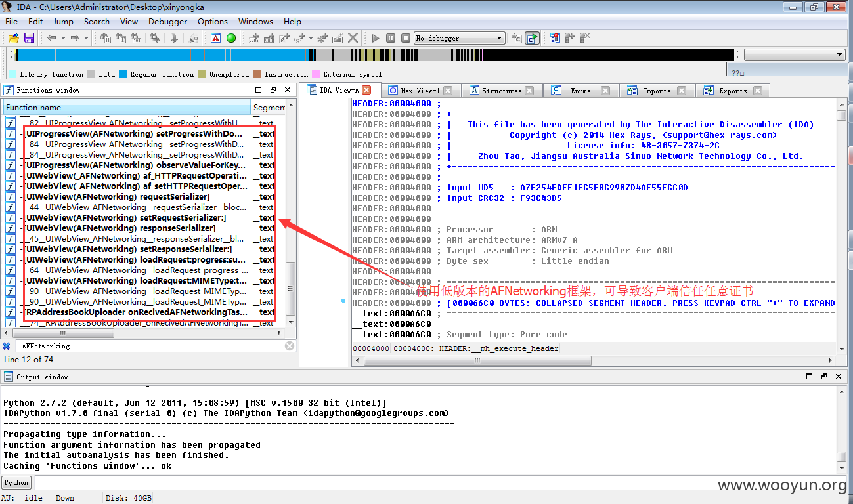Screen dimensions: 853x504
Task: Click the binoculars search immediate value icon
Action: coord(105,38)
